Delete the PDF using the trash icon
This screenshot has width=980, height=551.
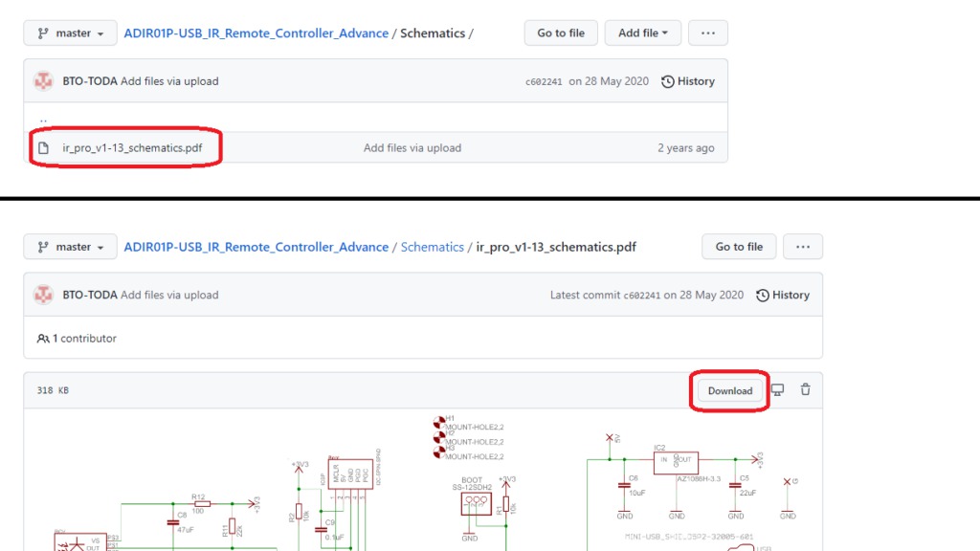(x=805, y=389)
